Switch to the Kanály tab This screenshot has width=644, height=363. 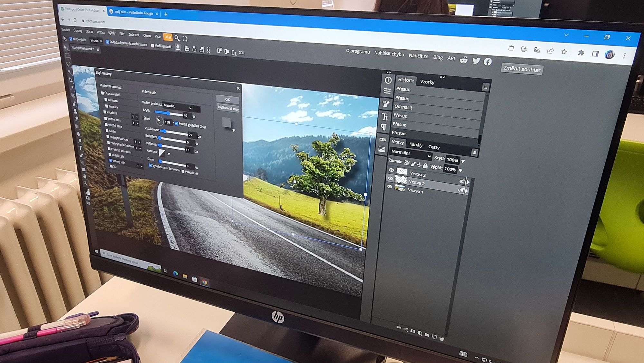(416, 145)
